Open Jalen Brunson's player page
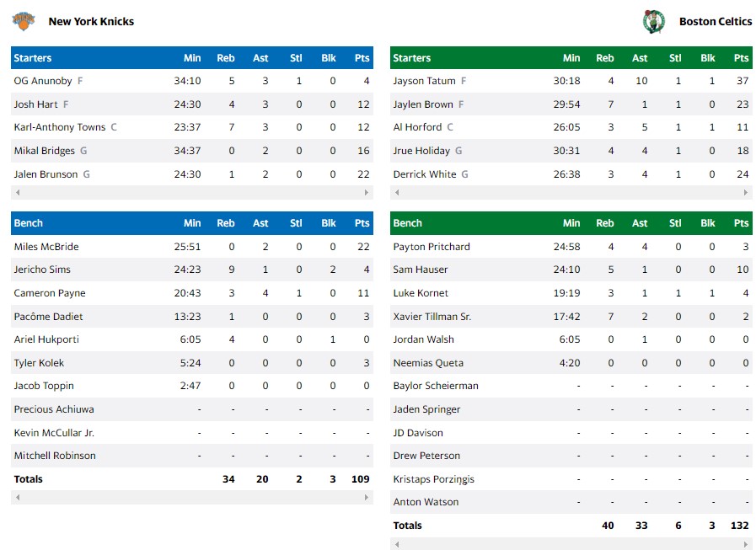 pyautogui.click(x=46, y=174)
